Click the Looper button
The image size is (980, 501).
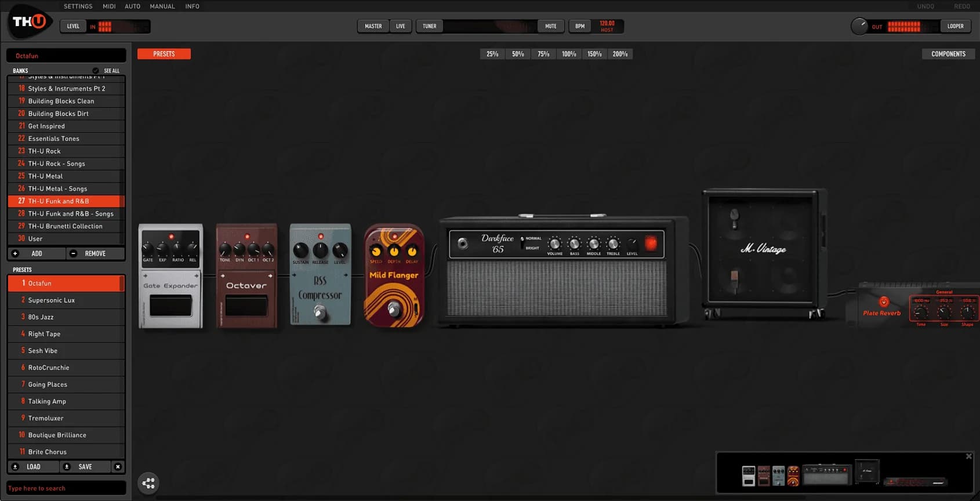[x=955, y=26]
